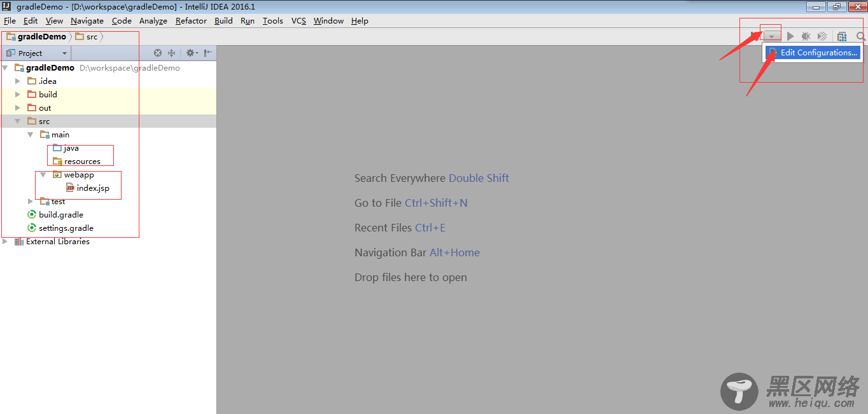The height and width of the screenshot is (414, 868).
Task: Click Go to File hint text
Action: [x=411, y=203]
